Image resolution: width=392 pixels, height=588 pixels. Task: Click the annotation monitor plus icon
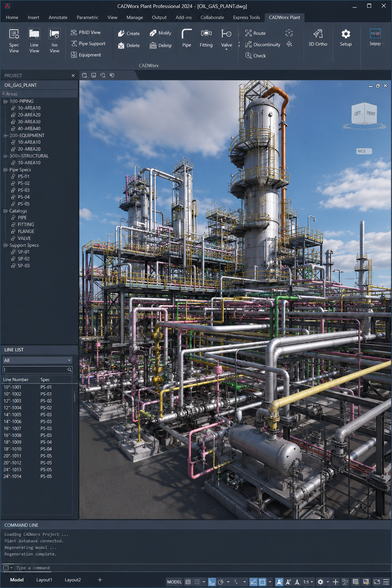tap(335, 582)
